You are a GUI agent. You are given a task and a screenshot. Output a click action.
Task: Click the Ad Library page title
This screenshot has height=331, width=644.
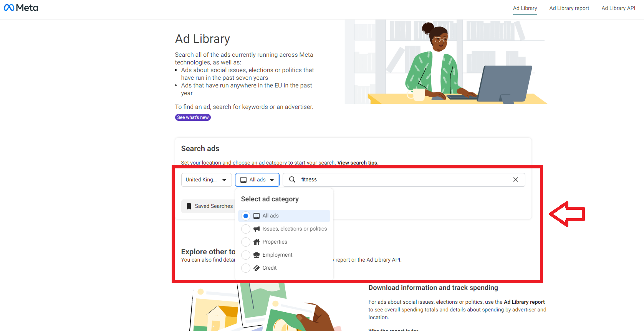202,39
